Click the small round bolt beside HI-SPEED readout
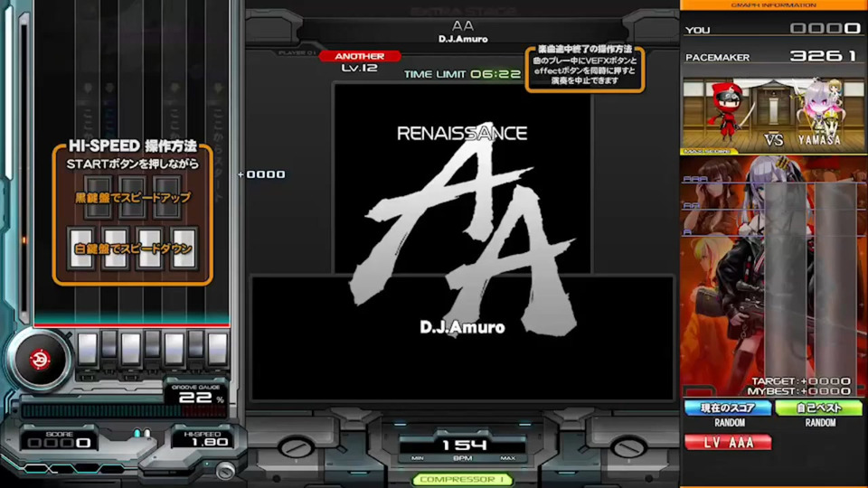Viewport: 868px width, 488px height. pyautogui.click(x=225, y=472)
